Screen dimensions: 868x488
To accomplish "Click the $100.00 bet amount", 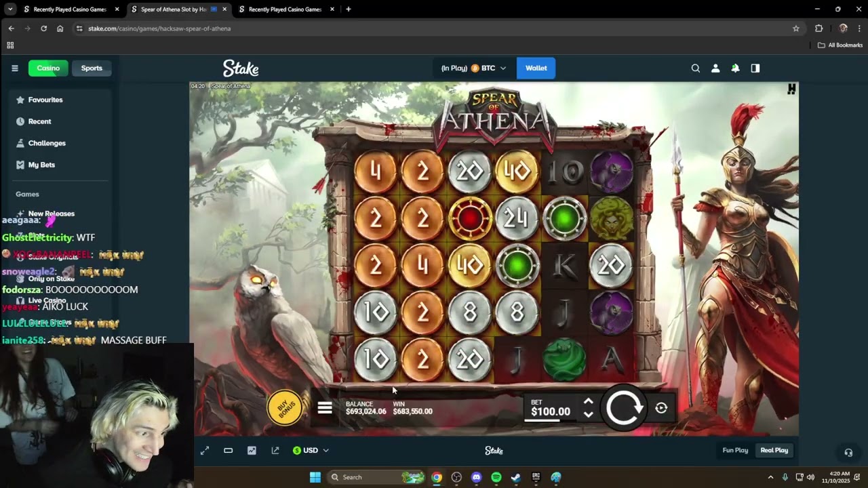I will click(x=551, y=411).
